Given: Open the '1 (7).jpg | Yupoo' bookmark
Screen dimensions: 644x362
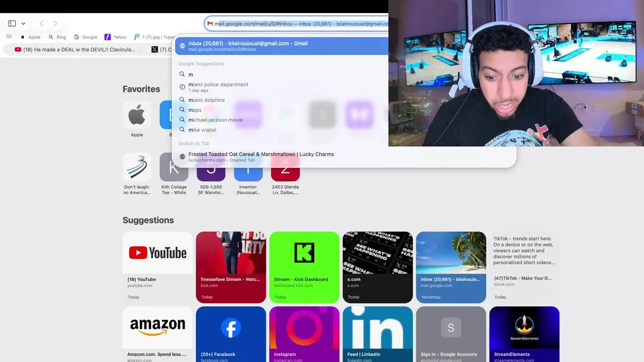Looking at the screenshot, I should [x=155, y=37].
